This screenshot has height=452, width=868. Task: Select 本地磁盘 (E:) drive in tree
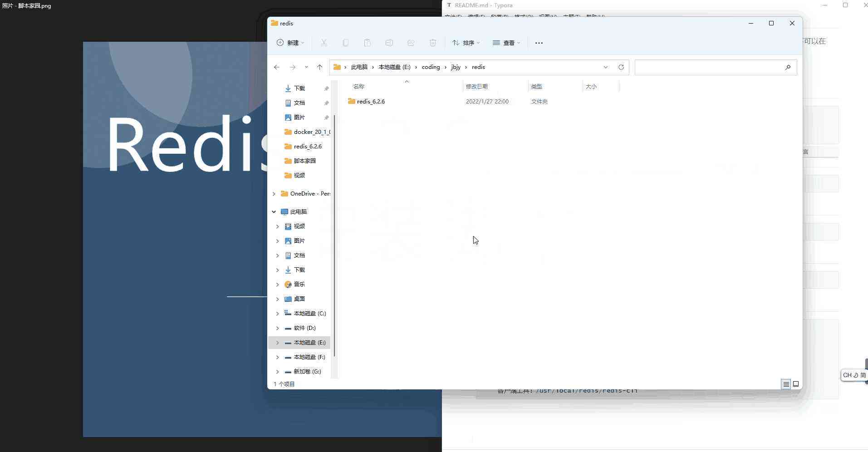[x=309, y=342]
